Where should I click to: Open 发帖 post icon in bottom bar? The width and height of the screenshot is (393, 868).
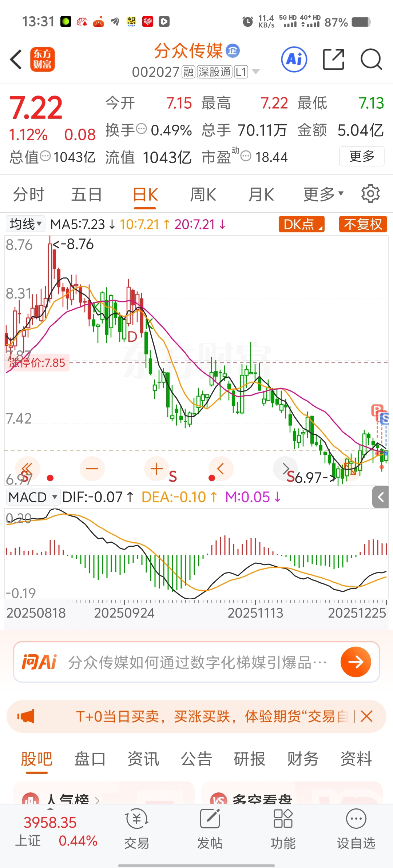[210, 829]
